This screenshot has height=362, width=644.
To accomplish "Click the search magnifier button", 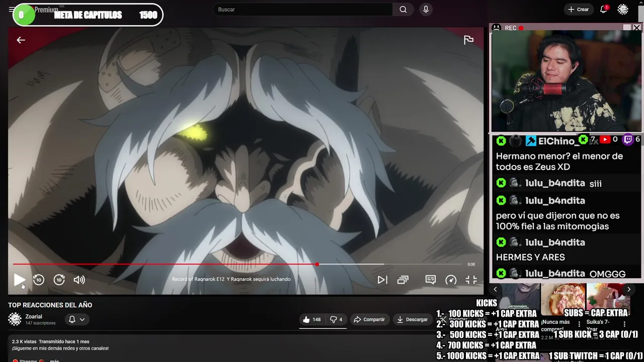I will tap(403, 10).
